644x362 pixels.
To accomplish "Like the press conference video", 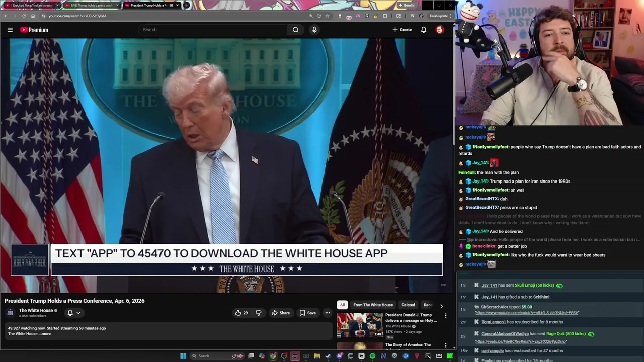I will [242, 313].
